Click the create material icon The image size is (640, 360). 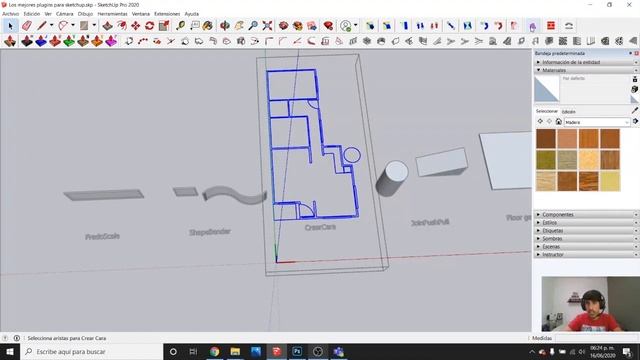[x=635, y=89]
